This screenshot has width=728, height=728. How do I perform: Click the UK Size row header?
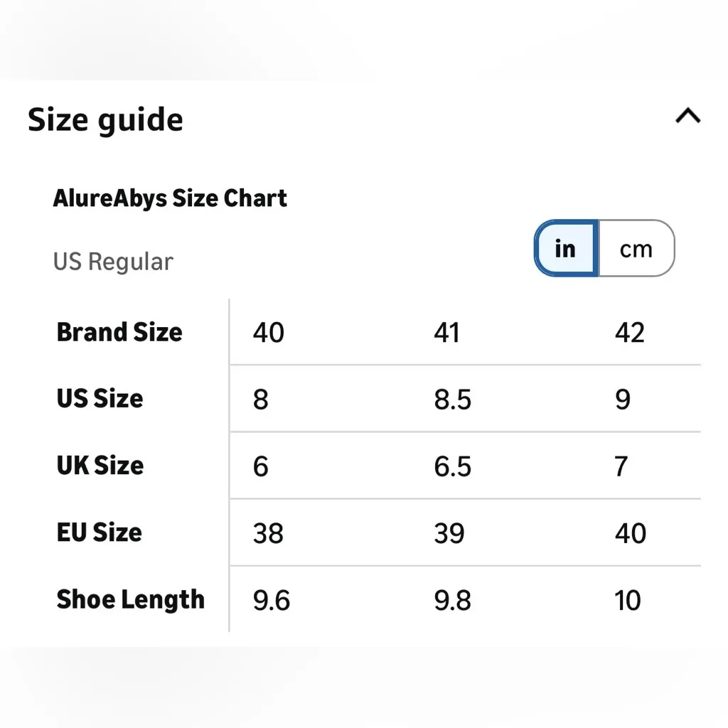click(100, 466)
